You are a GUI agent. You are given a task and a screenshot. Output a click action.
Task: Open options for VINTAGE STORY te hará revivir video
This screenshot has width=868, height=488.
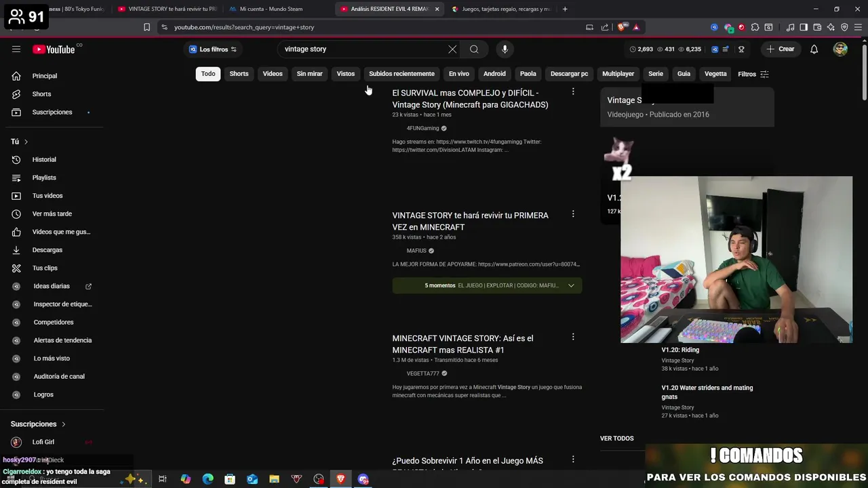pos(573,214)
